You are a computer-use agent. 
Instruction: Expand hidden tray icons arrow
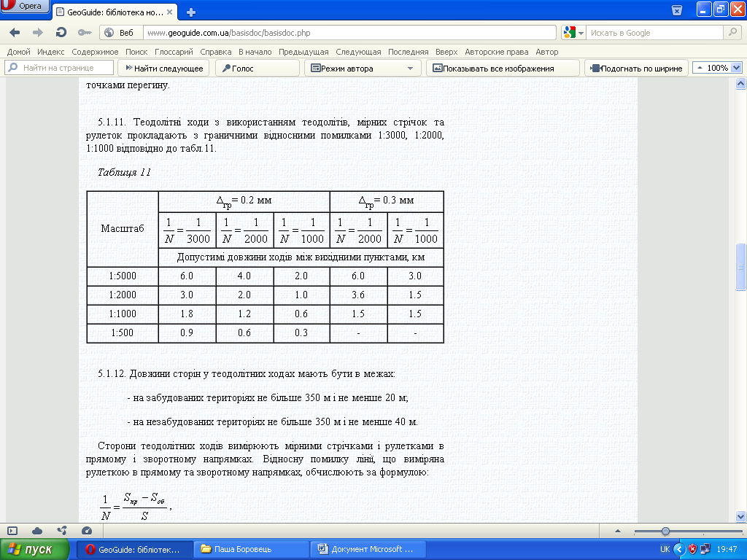[x=679, y=550]
